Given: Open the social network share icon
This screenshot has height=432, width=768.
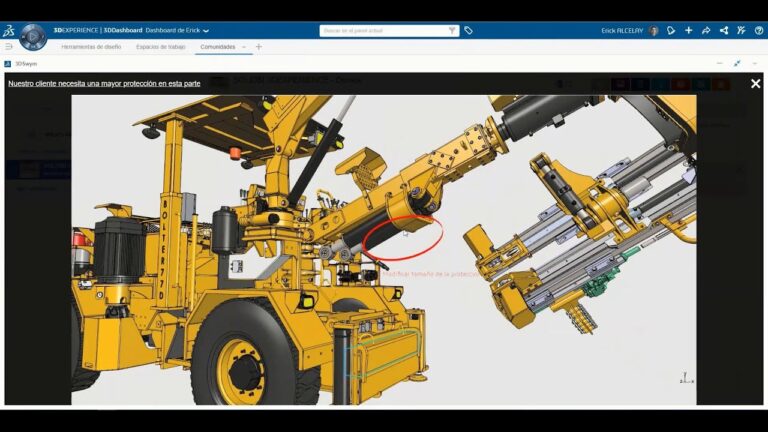Looking at the screenshot, I should [723, 30].
